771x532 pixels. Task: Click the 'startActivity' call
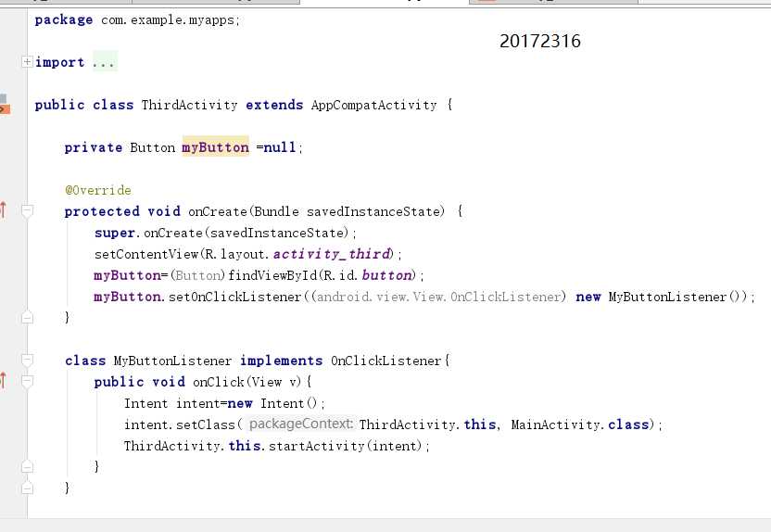click(x=317, y=446)
